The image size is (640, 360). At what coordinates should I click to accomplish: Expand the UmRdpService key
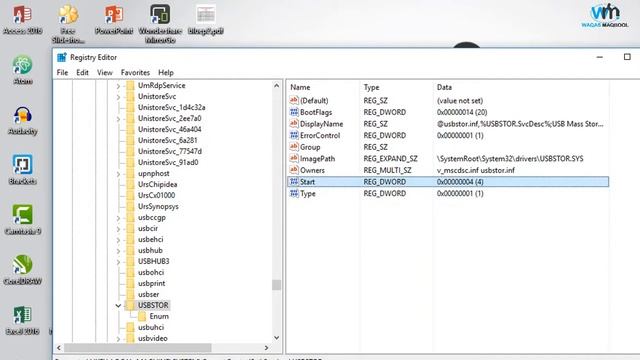pyautogui.click(x=118, y=86)
